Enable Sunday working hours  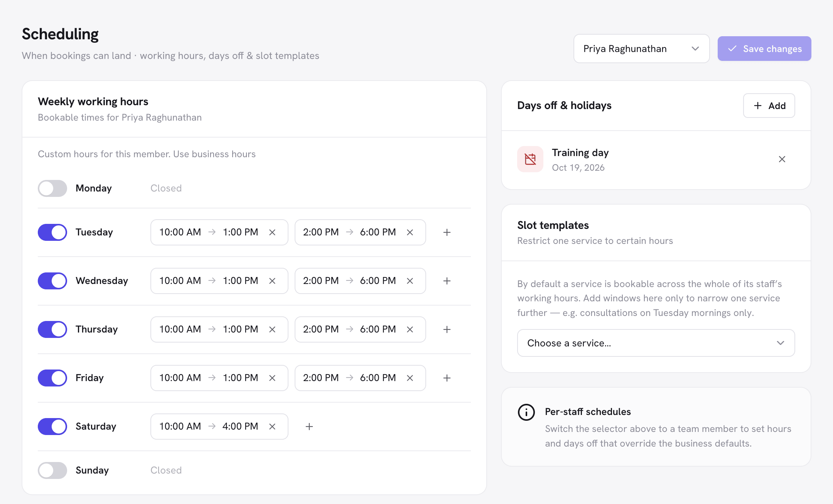click(52, 470)
